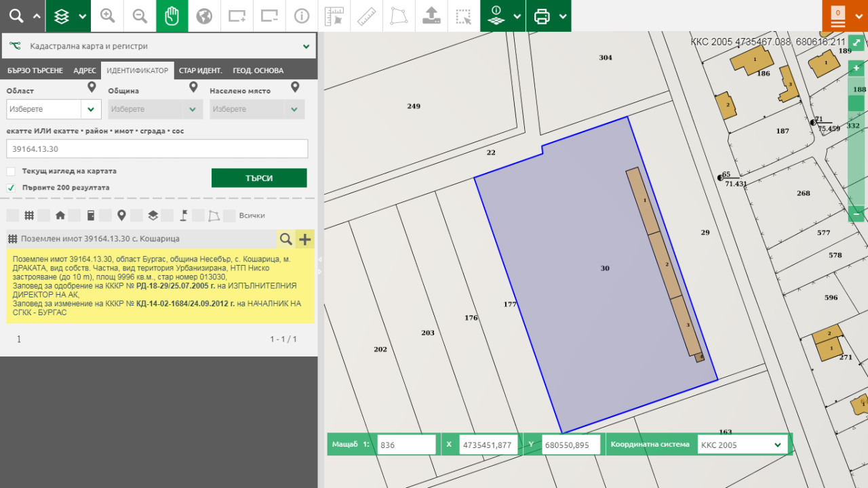Add the parcel result with plus icon
This screenshot has height=488, width=868.
tap(305, 239)
